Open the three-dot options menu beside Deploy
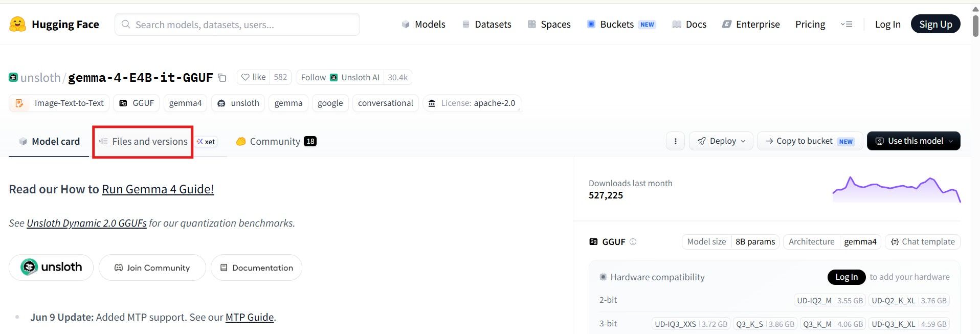 (x=675, y=141)
